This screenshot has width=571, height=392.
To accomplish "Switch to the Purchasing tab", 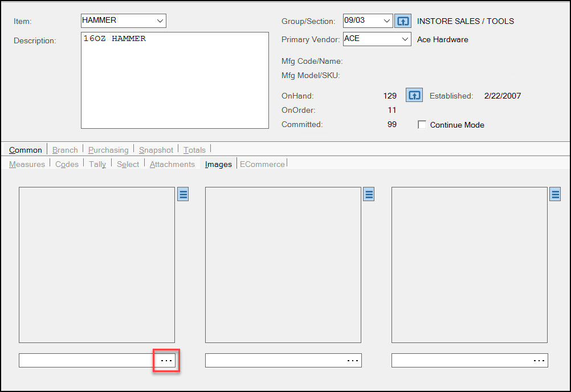I will (108, 150).
